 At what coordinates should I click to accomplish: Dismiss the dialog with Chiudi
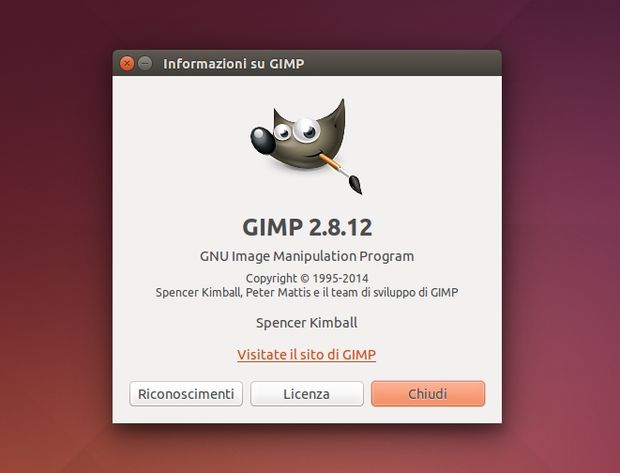pos(428,394)
